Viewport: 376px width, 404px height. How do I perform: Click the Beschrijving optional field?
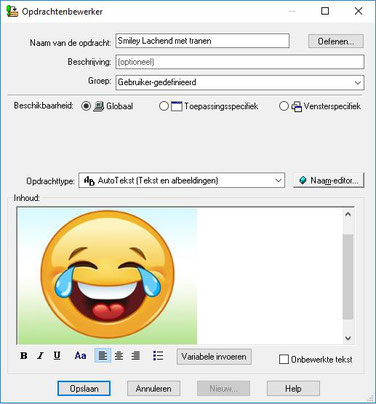[240, 62]
